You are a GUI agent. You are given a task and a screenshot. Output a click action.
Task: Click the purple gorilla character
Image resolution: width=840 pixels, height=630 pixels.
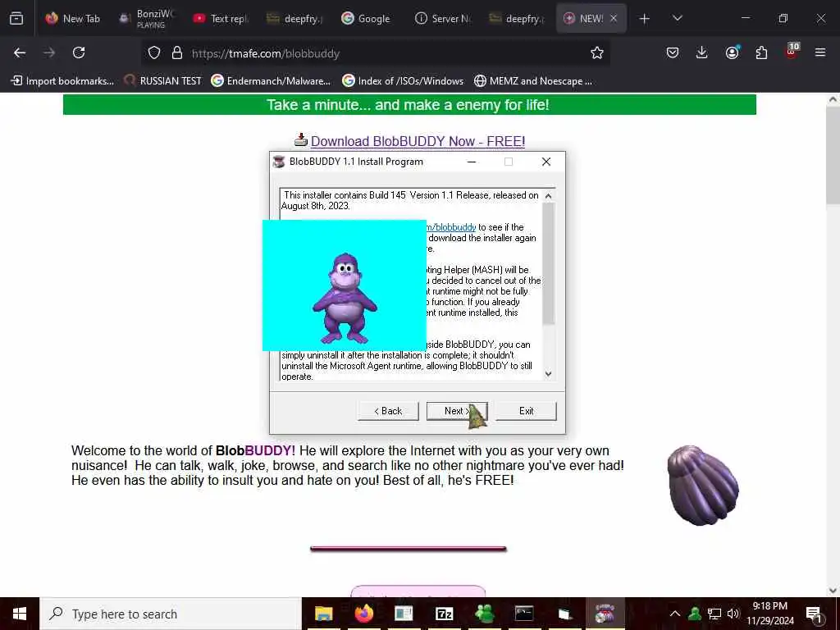(x=345, y=298)
